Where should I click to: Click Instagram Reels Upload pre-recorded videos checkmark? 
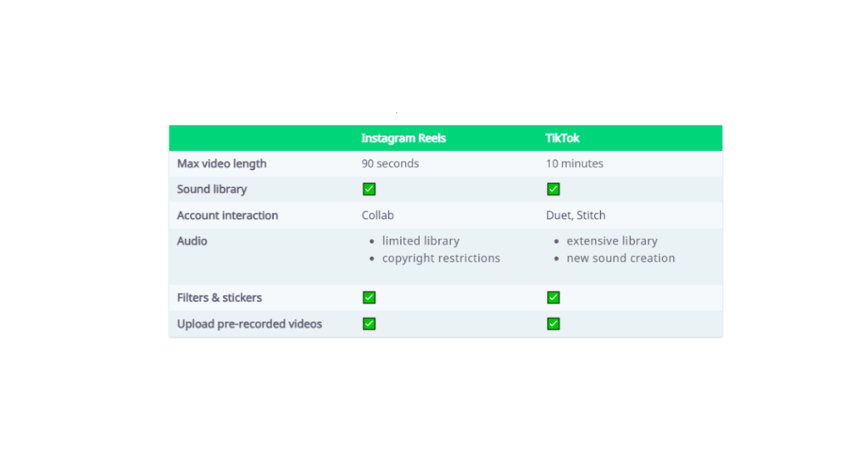pyautogui.click(x=369, y=324)
